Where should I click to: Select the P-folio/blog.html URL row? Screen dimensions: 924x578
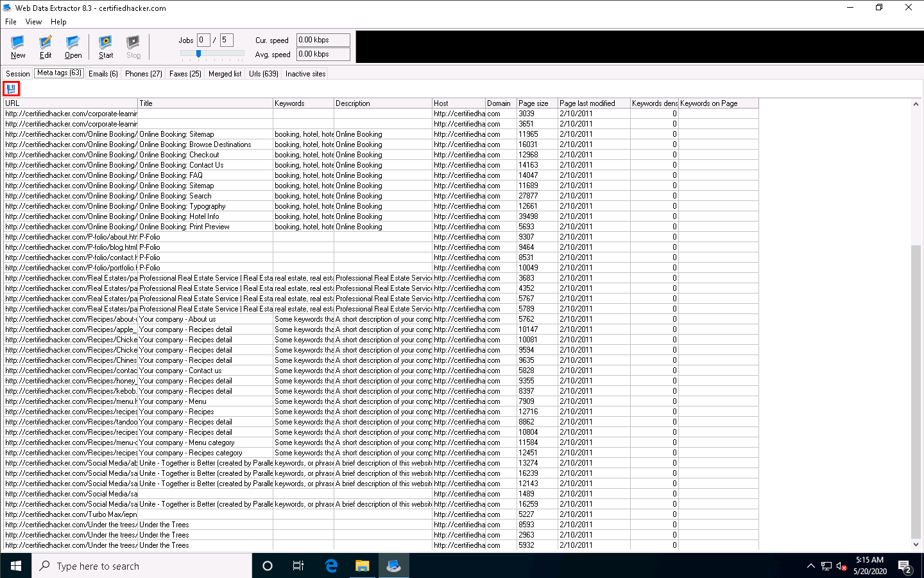coord(71,247)
